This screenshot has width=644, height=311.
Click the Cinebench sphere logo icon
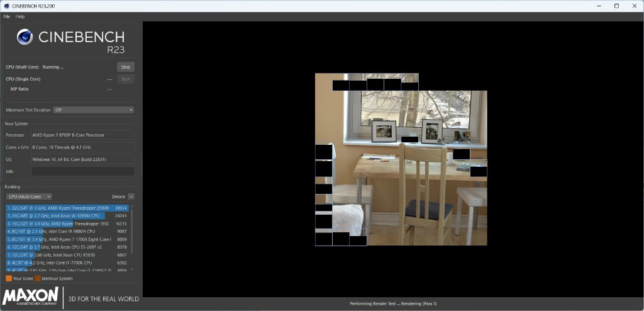pyautogui.click(x=25, y=37)
